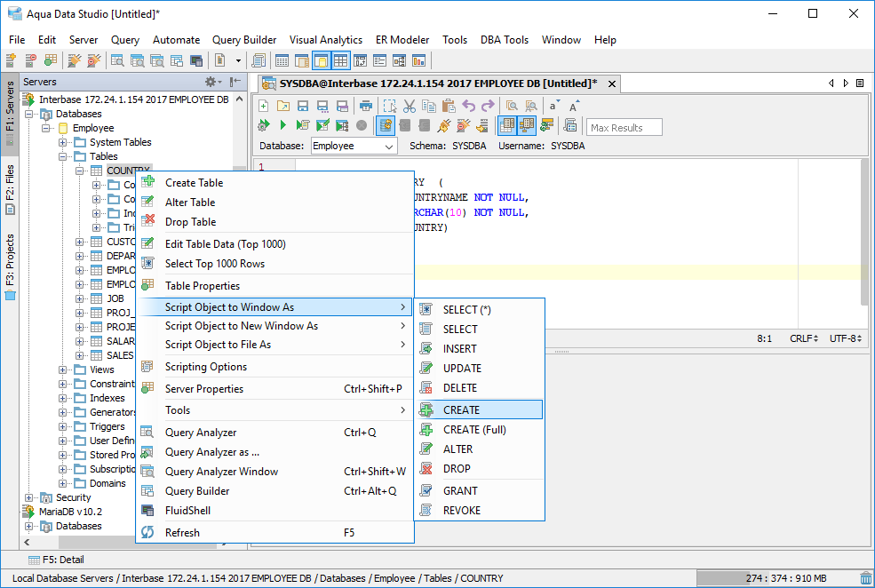
Task: Expand the Security tree node
Action: point(28,497)
